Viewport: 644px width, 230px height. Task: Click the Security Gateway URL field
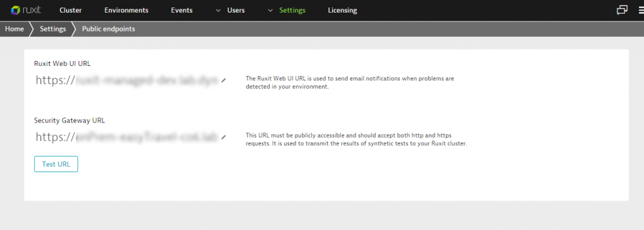click(127, 137)
